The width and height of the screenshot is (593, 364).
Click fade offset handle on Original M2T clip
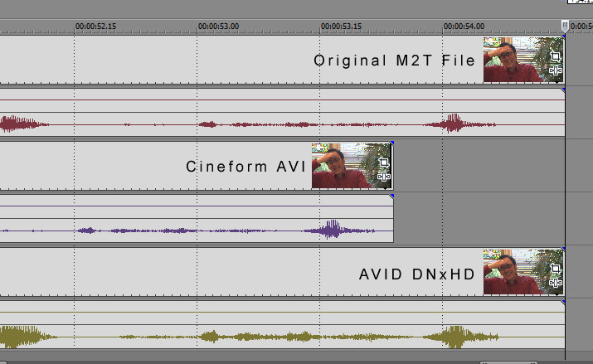point(563,36)
